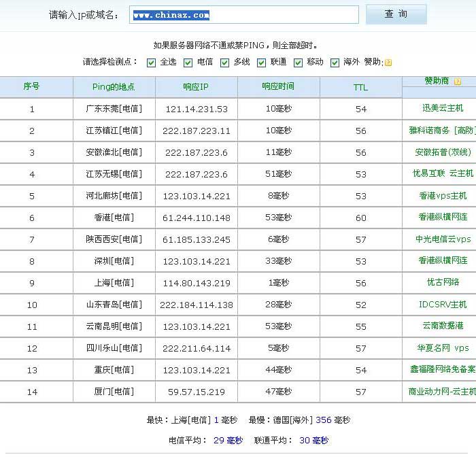
Task: Click IP address 222.184.114.138
Action: tap(197, 305)
